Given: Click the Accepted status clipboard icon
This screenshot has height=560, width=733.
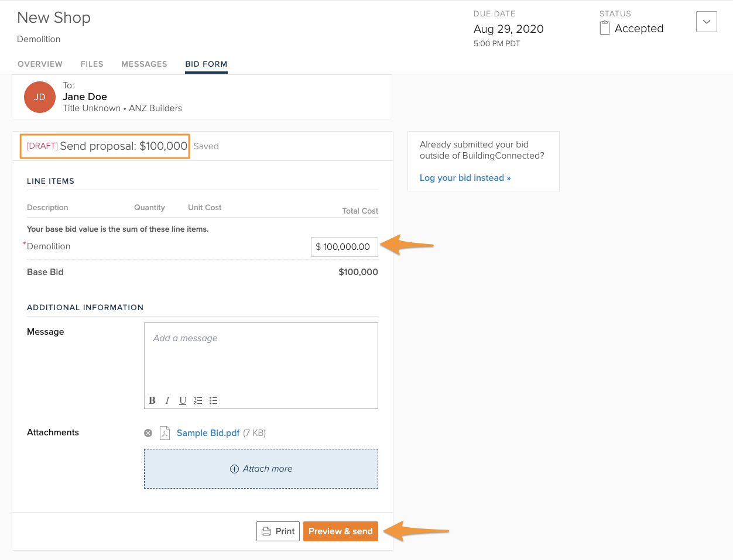Looking at the screenshot, I should point(605,28).
